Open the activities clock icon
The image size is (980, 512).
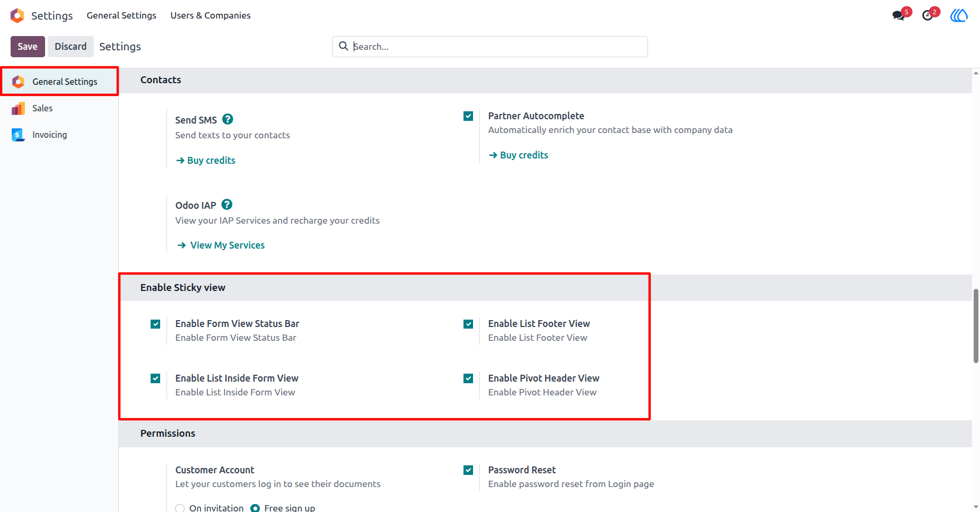point(927,15)
